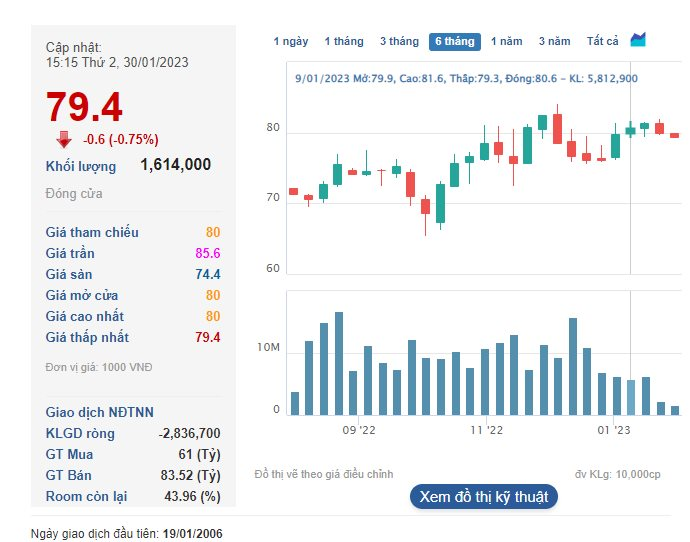Screen dimensions: 690x542
Task: Switch to the 3 tháng chart range
Action: [x=399, y=41]
